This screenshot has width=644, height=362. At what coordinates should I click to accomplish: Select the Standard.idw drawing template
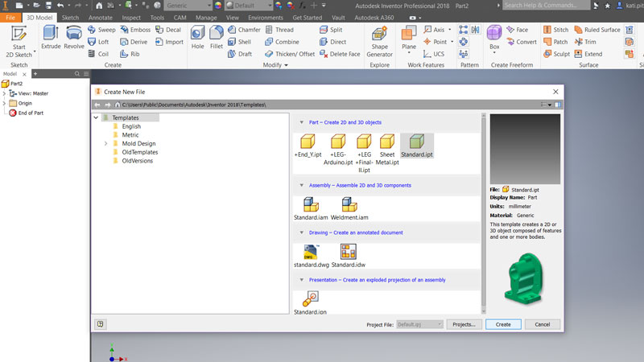click(x=349, y=256)
